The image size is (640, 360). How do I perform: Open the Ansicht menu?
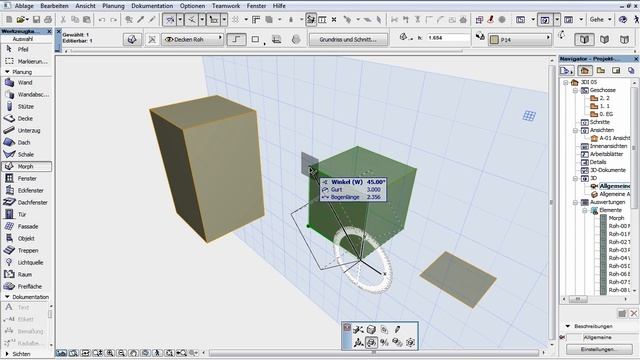[85, 6]
